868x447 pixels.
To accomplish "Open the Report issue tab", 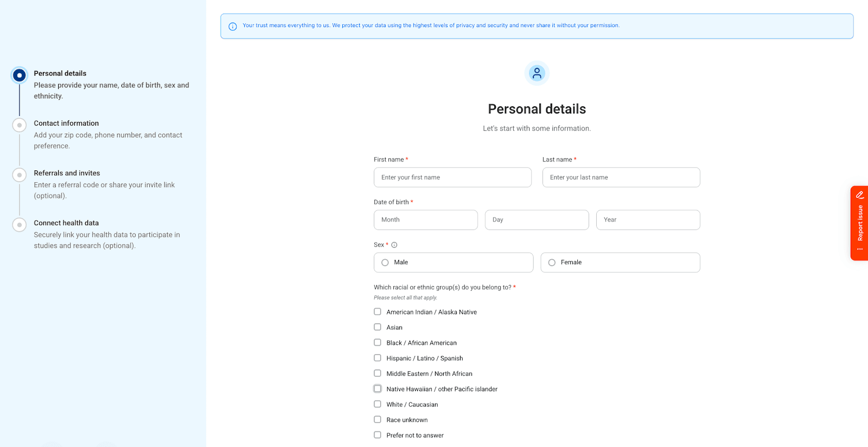I will tap(859, 222).
